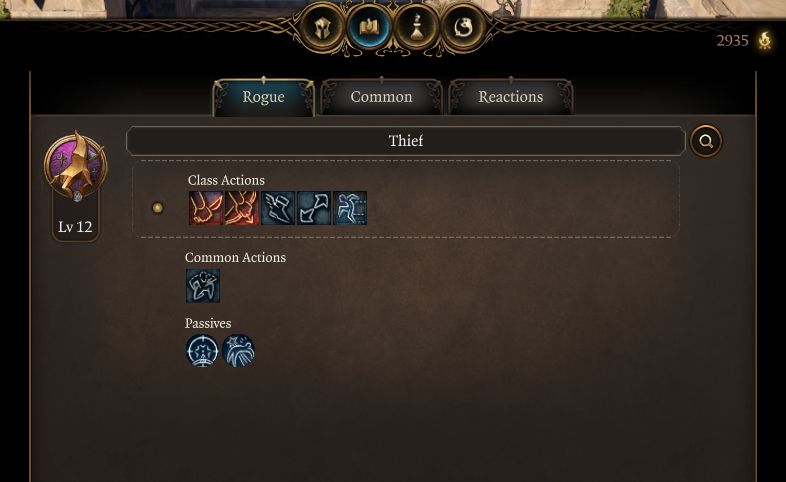Image resolution: width=786 pixels, height=482 pixels.
Task: Select the first red Sneak Attack action
Action: click(x=206, y=208)
